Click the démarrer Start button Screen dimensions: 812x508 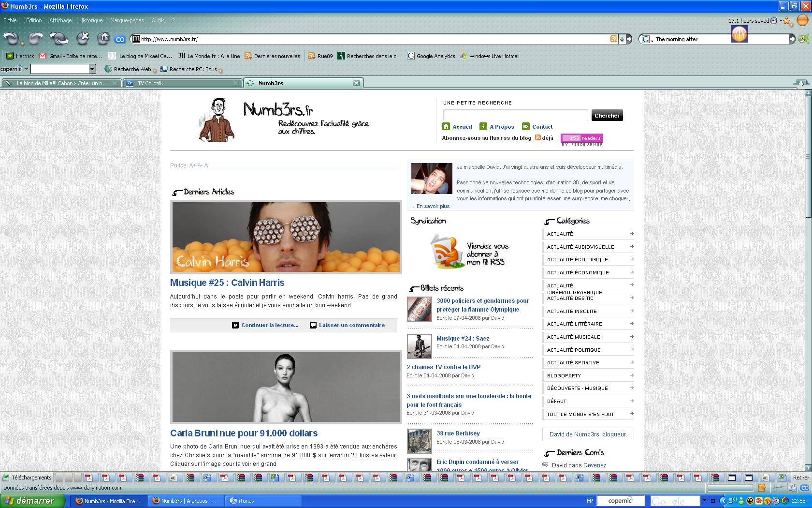tap(32, 501)
